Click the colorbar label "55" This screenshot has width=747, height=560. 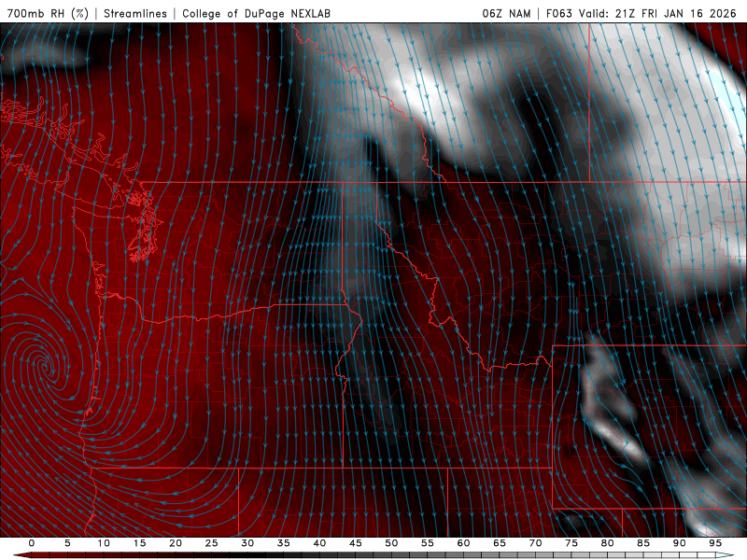coord(428,543)
